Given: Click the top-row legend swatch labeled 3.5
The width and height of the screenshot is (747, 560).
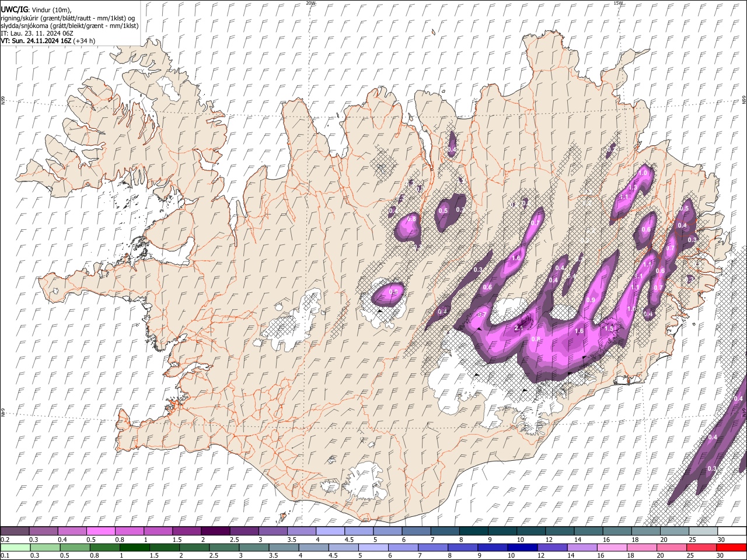Looking at the screenshot, I should [302, 531].
